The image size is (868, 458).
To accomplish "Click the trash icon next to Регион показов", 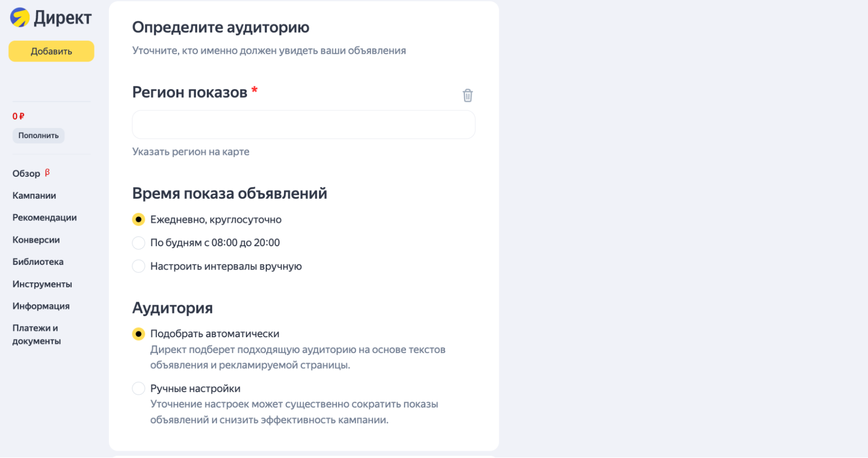I will pyautogui.click(x=467, y=96).
